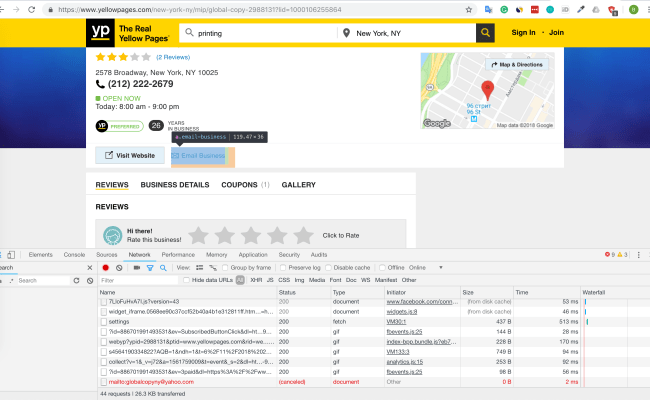Open network search magnifier icon

coord(163,268)
